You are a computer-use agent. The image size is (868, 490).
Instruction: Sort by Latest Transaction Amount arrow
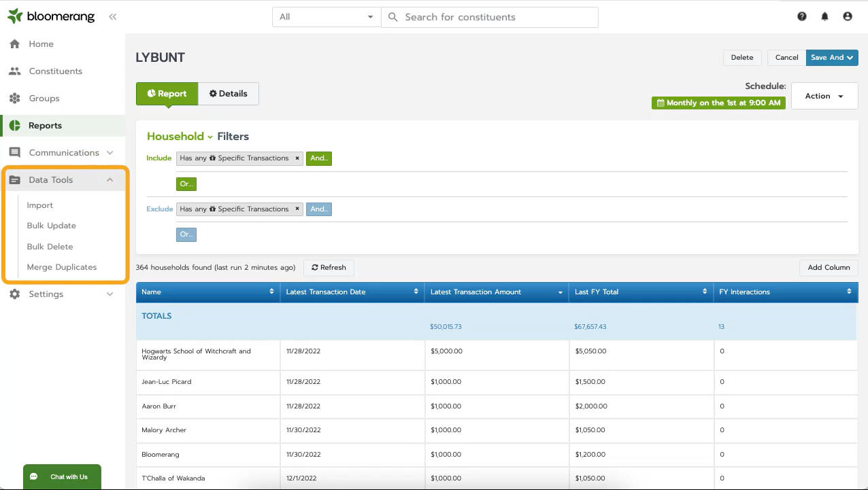(561, 292)
